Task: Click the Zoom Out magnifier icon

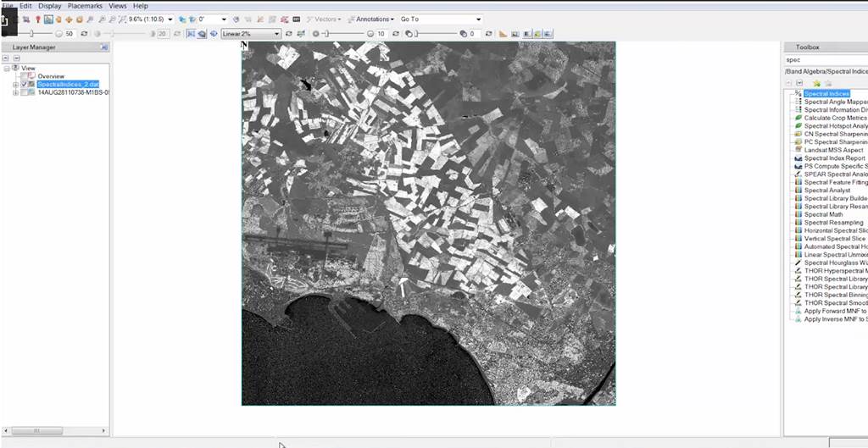Action: (112, 19)
